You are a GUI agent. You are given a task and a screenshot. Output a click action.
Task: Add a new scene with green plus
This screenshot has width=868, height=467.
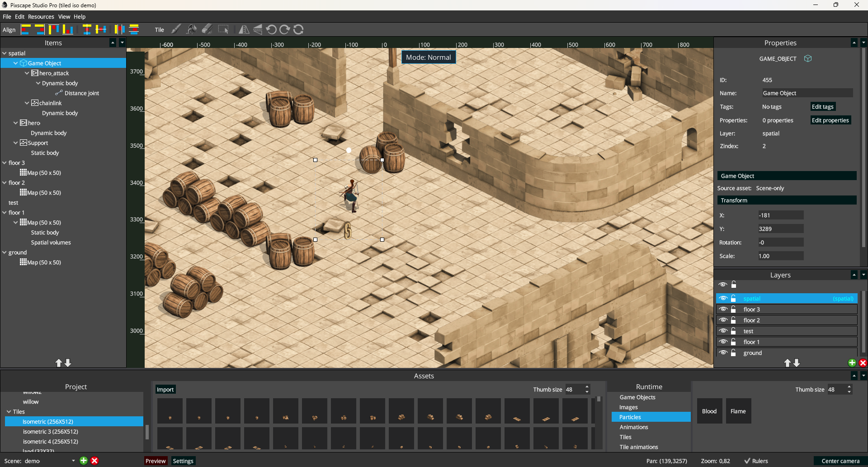pos(84,461)
